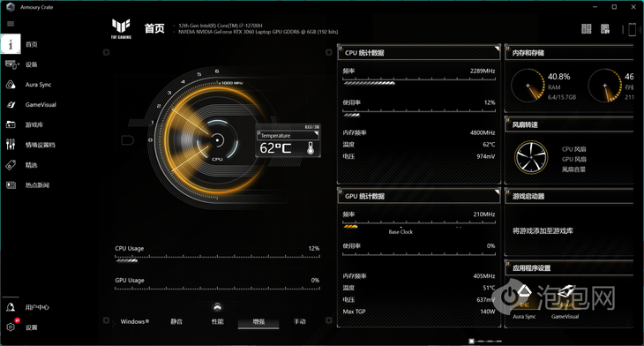Screen dimensions: 644x346
Task: Click the CPU dial gauge center
Action: (x=217, y=140)
